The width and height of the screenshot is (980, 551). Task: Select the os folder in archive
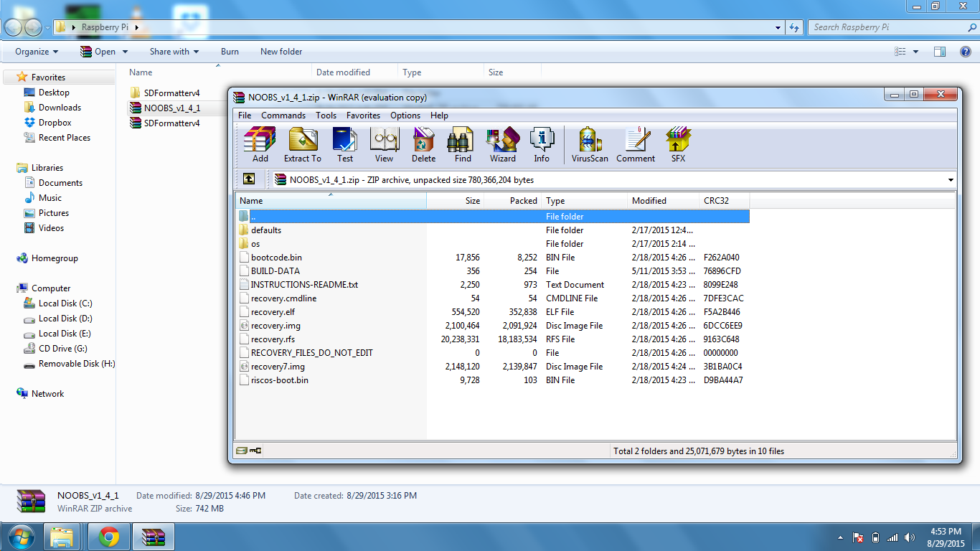[255, 244]
